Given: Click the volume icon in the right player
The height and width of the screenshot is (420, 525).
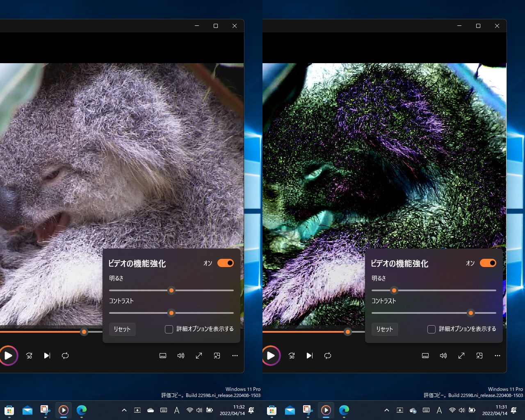Looking at the screenshot, I should pyautogui.click(x=443, y=356).
